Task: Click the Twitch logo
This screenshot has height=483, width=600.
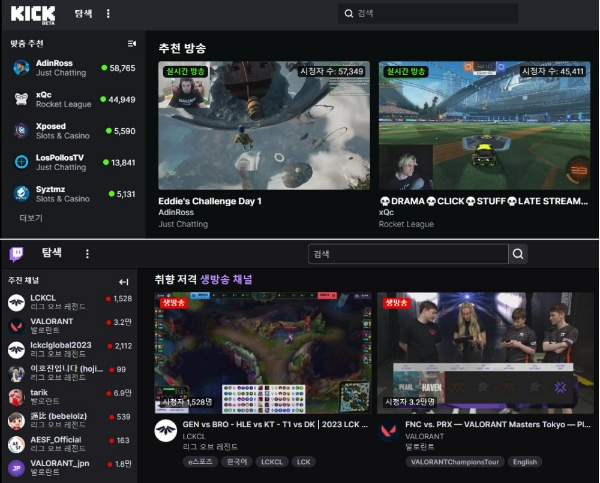Action: [x=16, y=254]
